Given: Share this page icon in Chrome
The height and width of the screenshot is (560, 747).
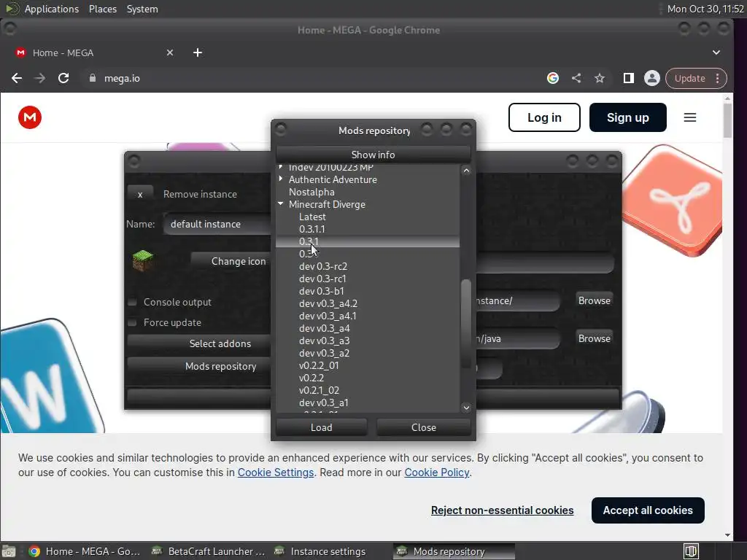Looking at the screenshot, I should pos(576,78).
